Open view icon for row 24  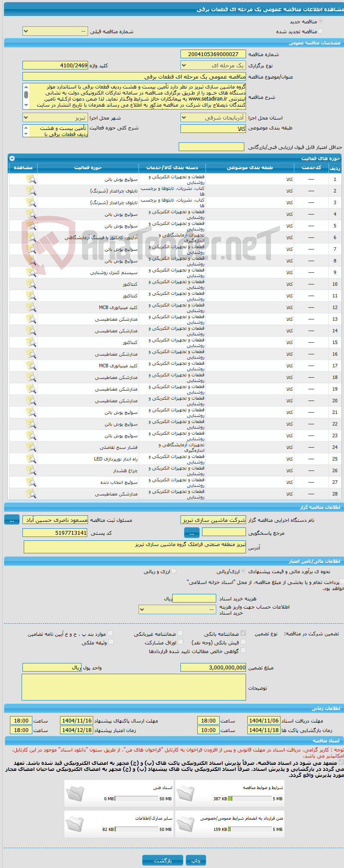coord(31,447)
